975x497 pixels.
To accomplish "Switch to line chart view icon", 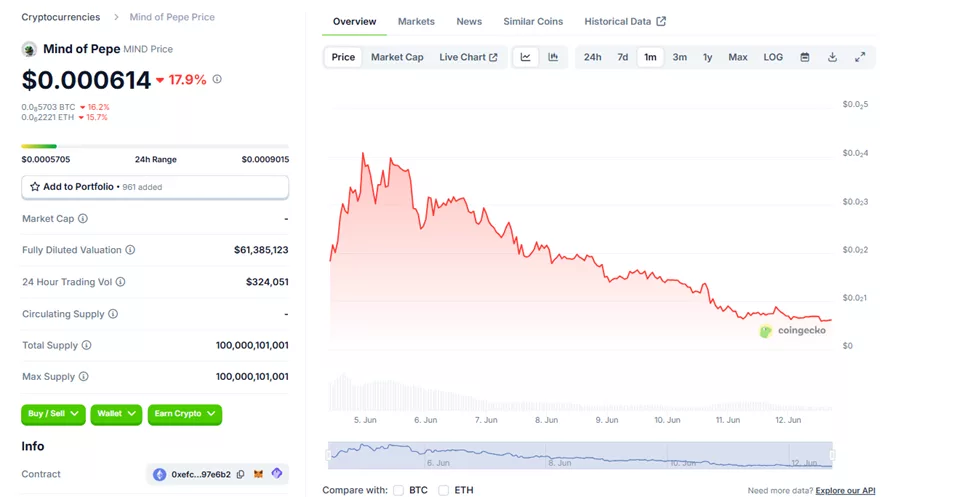I will [x=525, y=57].
